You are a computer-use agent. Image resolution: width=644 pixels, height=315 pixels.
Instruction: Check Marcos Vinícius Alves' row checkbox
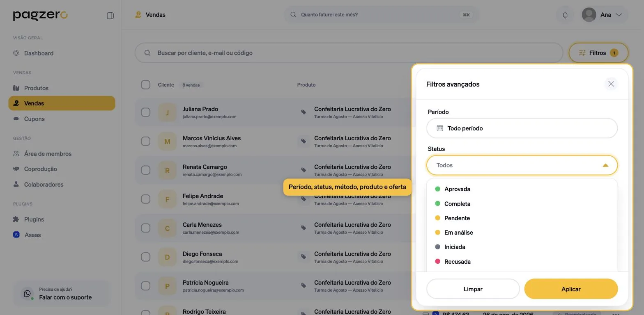click(x=145, y=141)
